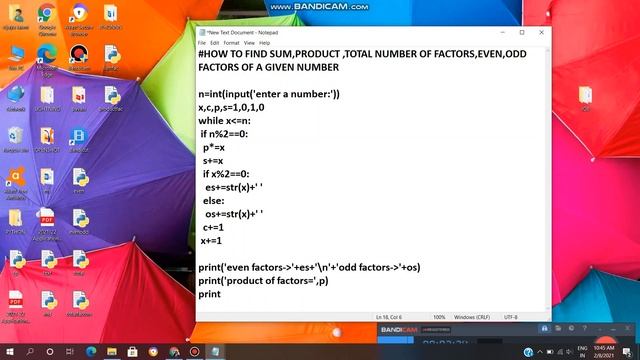
Task: Open the folder icon on the right side of the desktop
Action: pyautogui.click(x=586, y=99)
